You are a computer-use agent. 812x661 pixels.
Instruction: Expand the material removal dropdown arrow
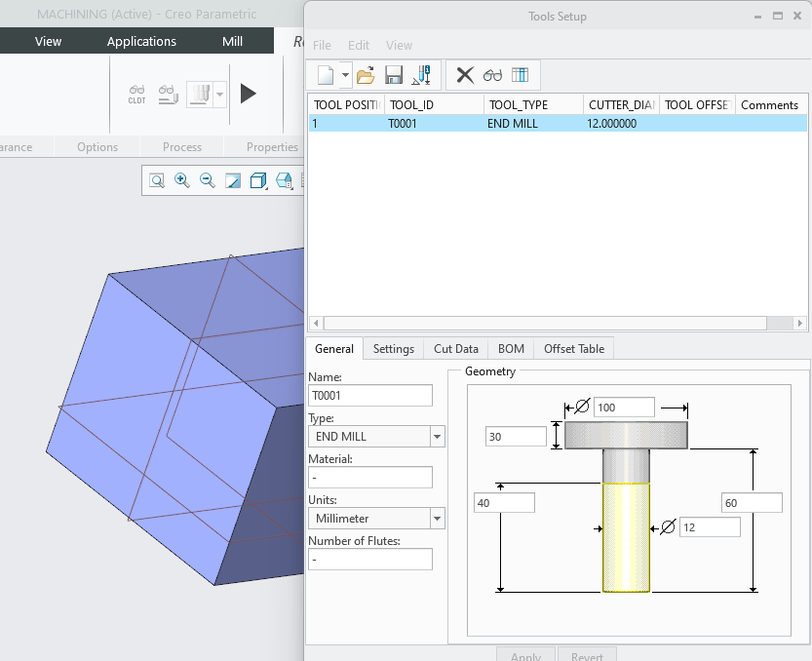pyautogui.click(x=220, y=95)
